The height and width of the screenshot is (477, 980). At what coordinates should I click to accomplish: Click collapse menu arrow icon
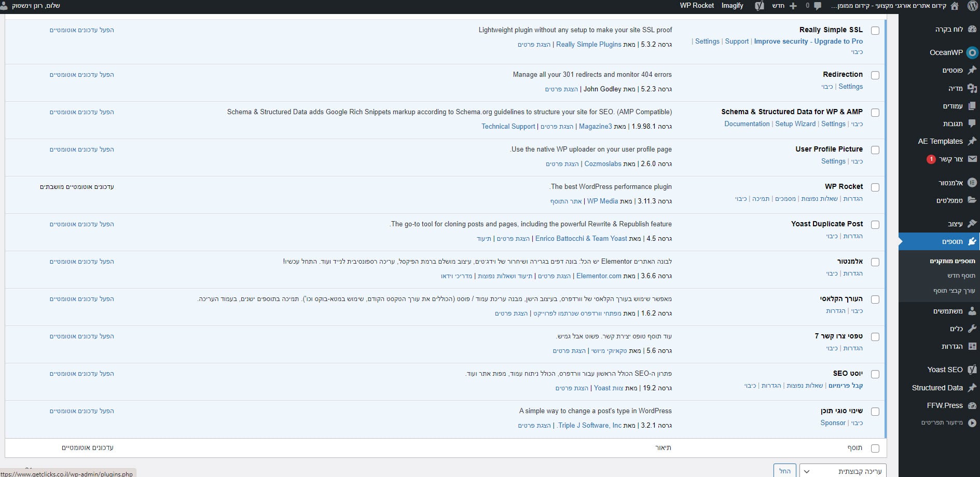coord(972,423)
